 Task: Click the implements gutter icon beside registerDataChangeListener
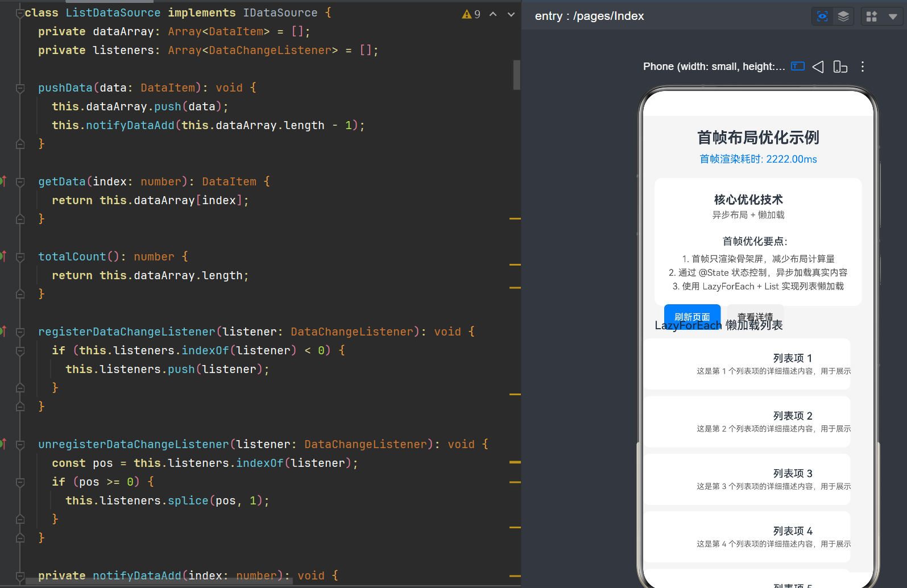tap(3, 331)
